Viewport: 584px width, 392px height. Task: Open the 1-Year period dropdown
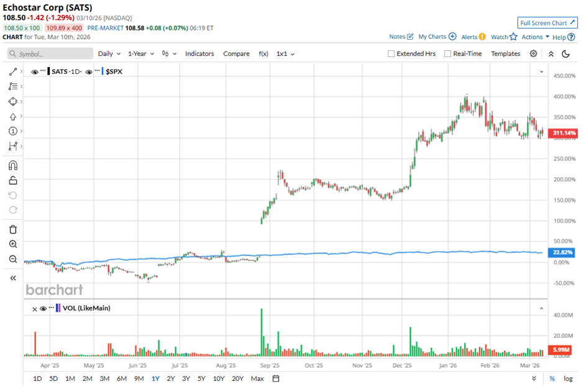click(x=141, y=53)
